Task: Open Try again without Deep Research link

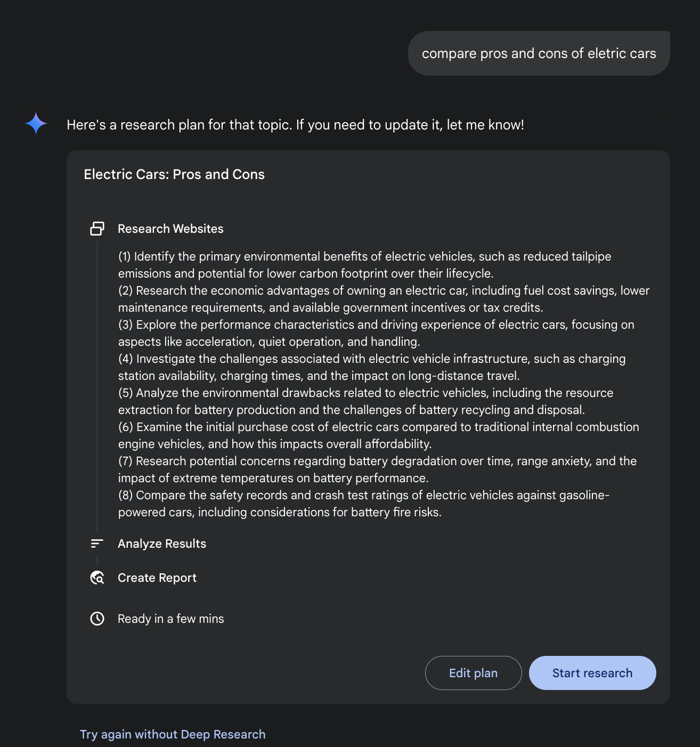Action: (173, 734)
